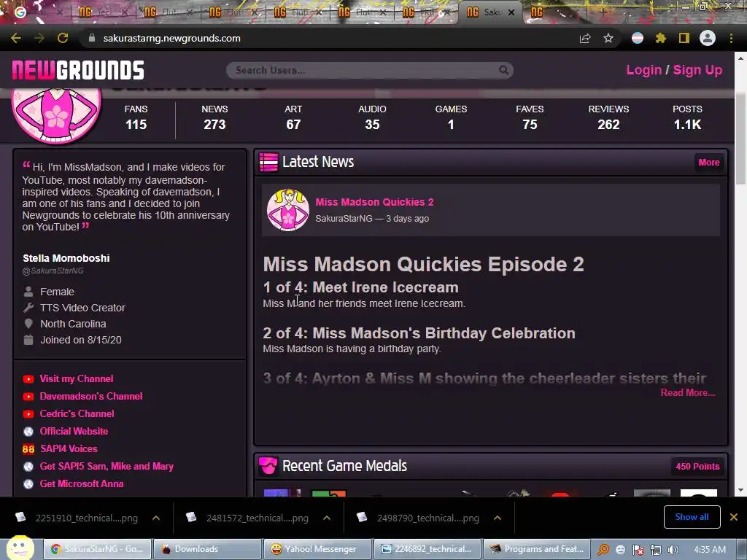Image resolution: width=747 pixels, height=560 pixels.
Task: Click the search magnifier icon
Action: coord(503,71)
